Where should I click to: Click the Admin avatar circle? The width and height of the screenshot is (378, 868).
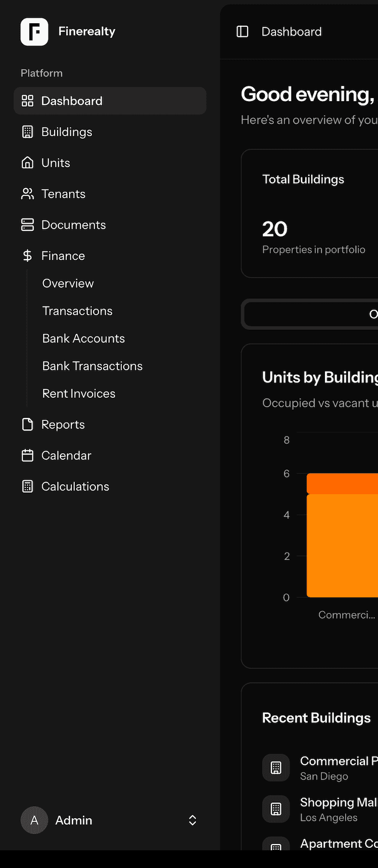34,820
